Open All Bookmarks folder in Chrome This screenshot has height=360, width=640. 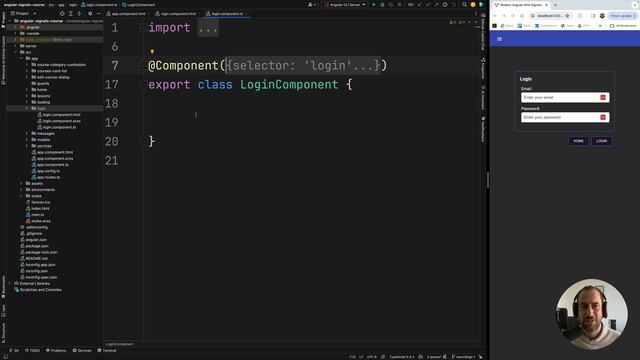pos(623,26)
